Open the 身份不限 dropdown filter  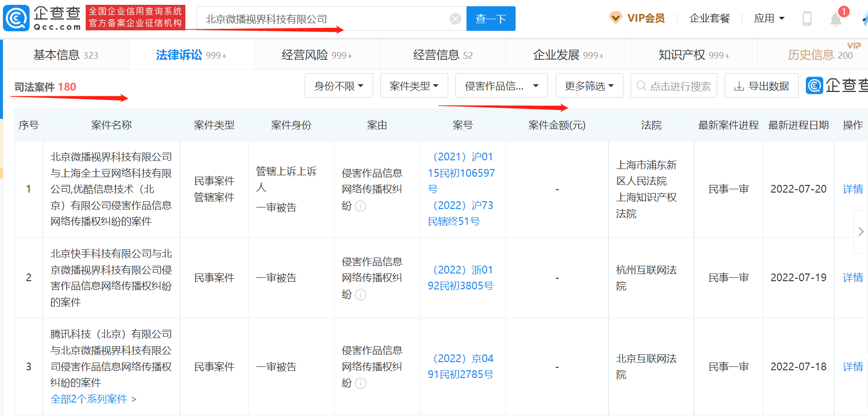click(339, 86)
